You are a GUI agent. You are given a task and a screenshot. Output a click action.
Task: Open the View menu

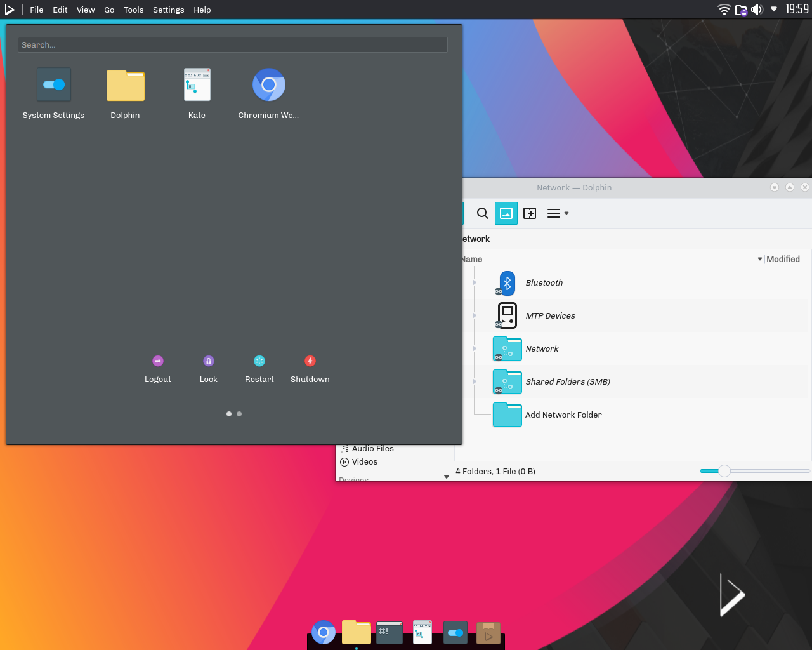click(86, 10)
